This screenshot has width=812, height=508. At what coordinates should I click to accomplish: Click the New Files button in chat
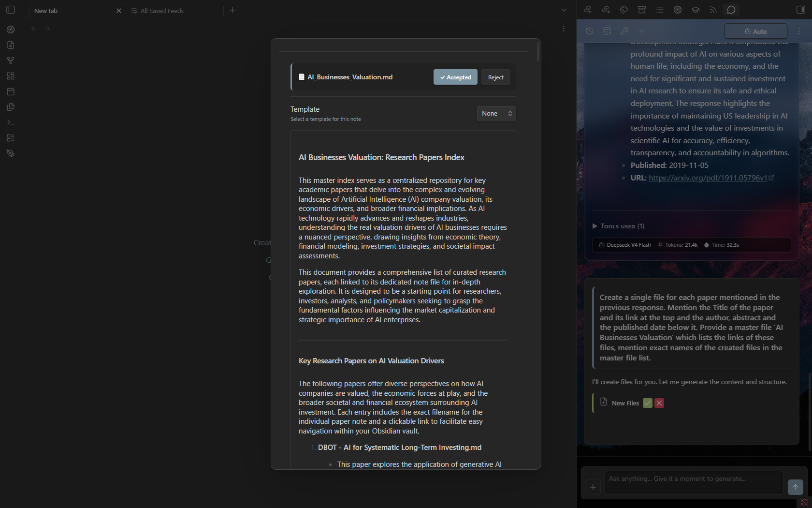pyautogui.click(x=625, y=403)
